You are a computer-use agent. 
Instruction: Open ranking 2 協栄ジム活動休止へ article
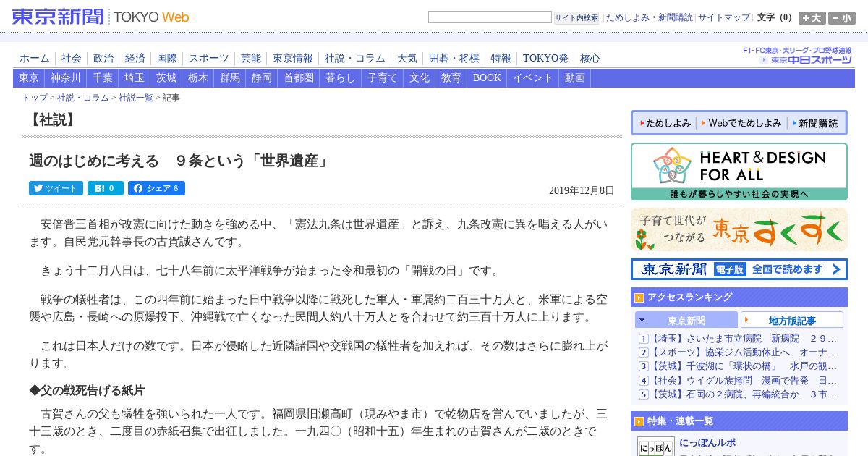pos(744,352)
